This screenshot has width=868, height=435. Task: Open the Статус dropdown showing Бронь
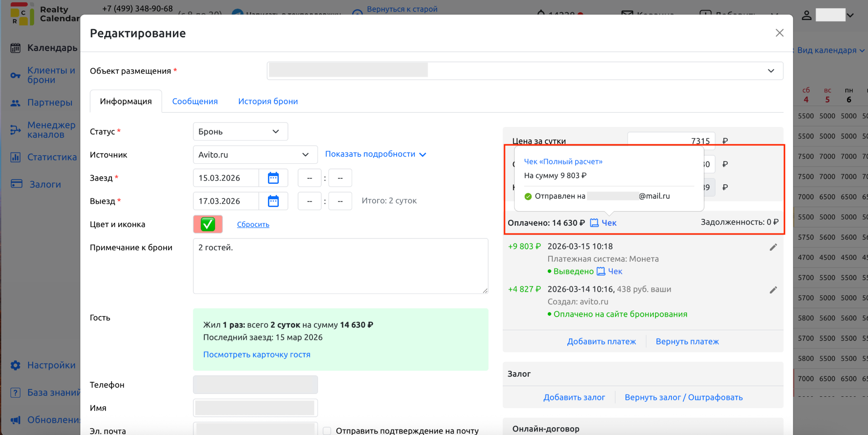240,132
